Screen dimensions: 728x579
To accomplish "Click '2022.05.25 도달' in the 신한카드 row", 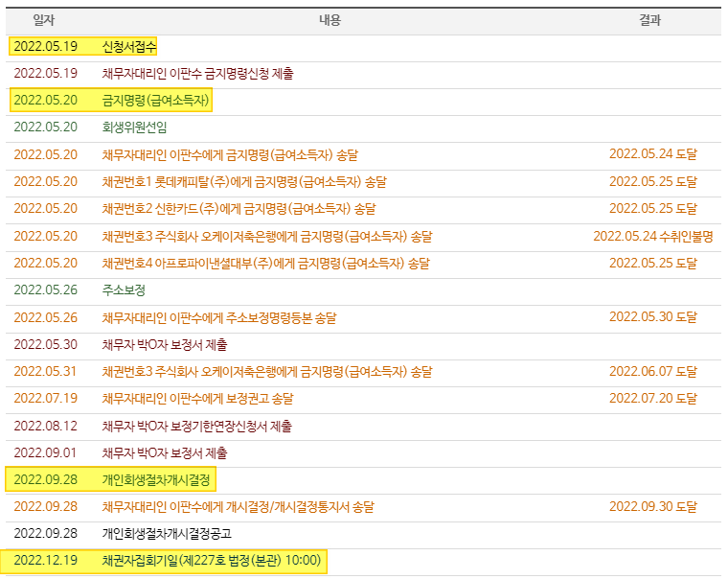I will coord(652,208).
